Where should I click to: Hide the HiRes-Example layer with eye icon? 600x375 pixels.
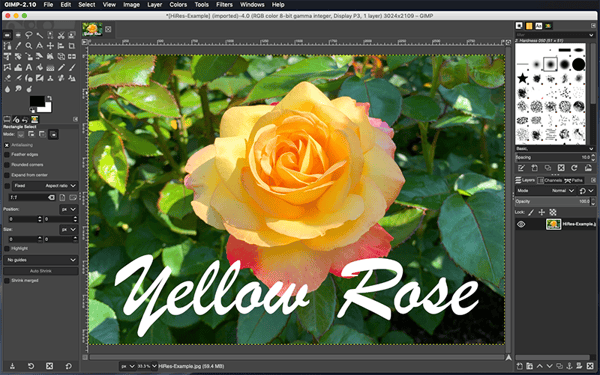[521, 224]
